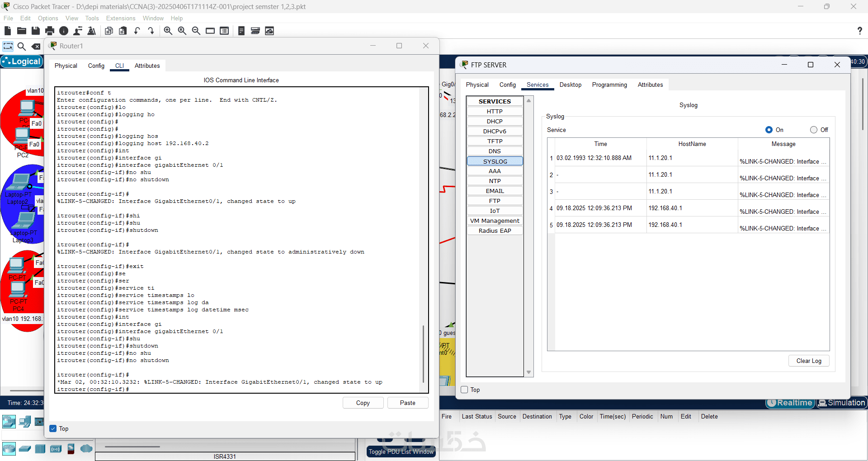Screen dimensions: 868x461
Task: Toggle the Top checkbox in FTP SERVER window
Action: (464, 390)
